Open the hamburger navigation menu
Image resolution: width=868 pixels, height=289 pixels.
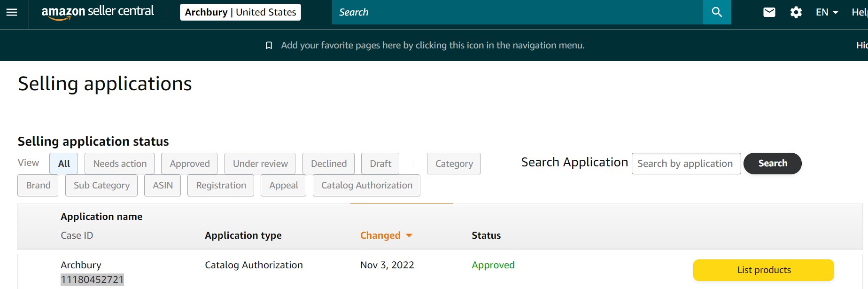tap(12, 12)
